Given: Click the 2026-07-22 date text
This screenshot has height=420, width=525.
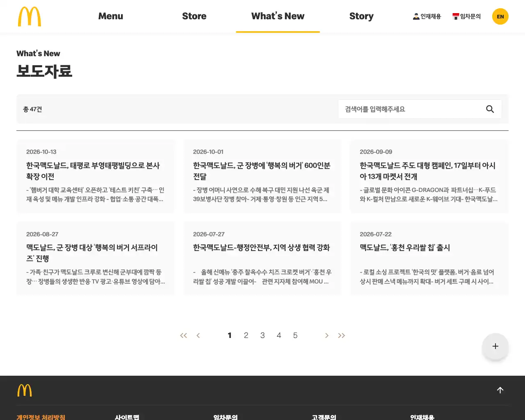Looking at the screenshot, I should (376, 234).
